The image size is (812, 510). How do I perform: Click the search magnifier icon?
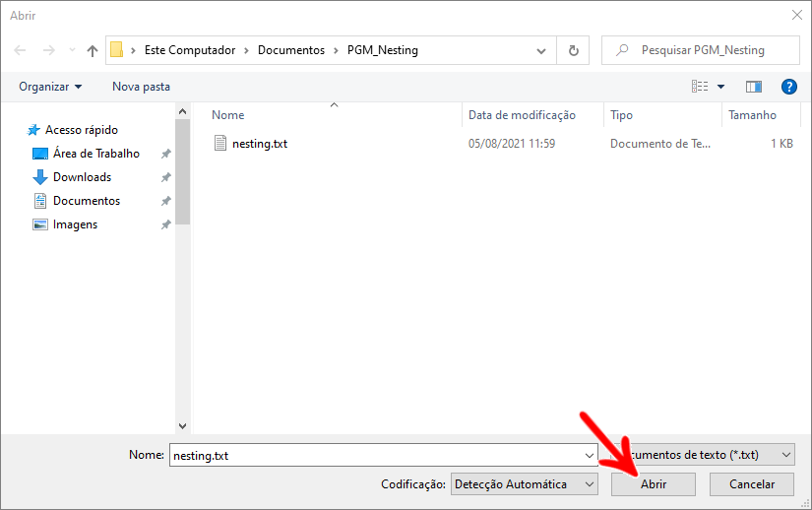[622, 49]
